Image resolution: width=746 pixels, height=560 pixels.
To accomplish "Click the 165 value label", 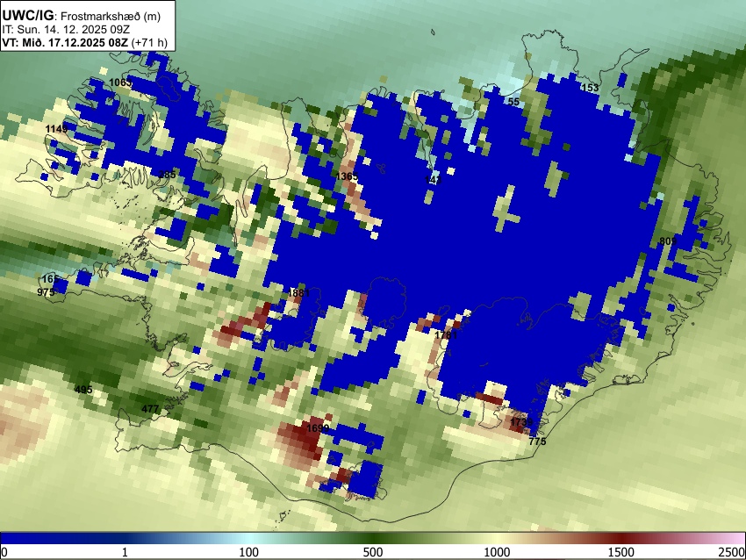I will (x=50, y=279).
